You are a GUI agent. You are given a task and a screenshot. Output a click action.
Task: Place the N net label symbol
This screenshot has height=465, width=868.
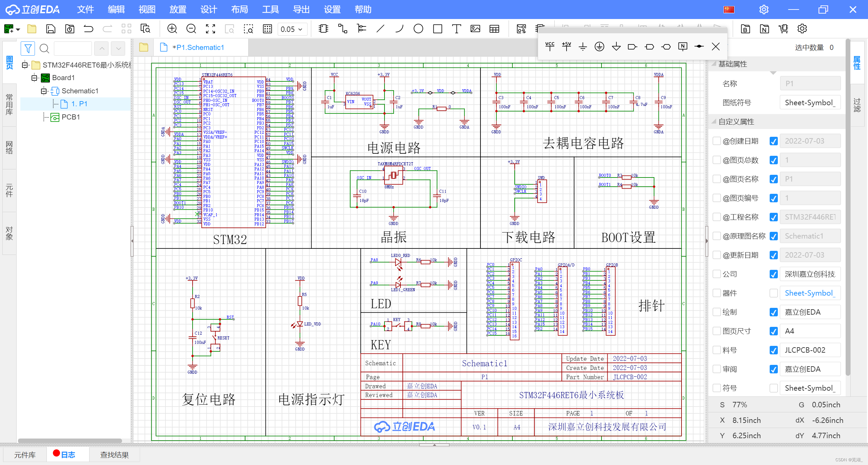683,46
